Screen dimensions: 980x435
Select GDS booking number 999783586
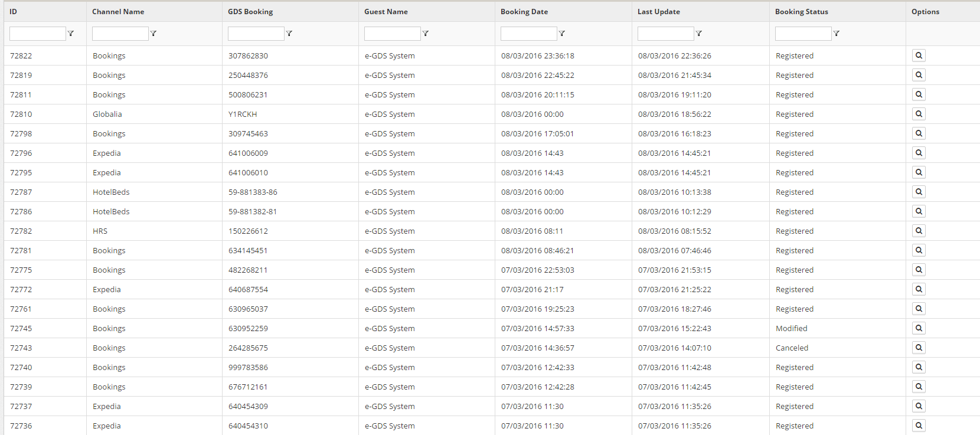248,368
